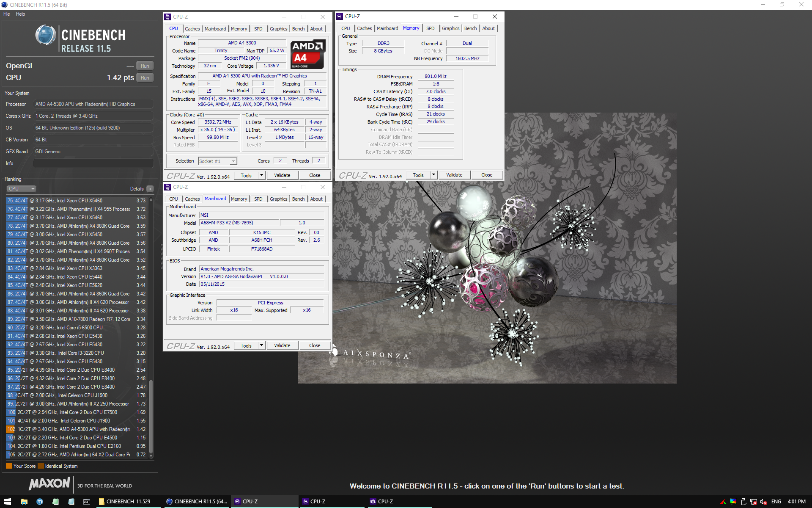Click the Info input field

93,163
